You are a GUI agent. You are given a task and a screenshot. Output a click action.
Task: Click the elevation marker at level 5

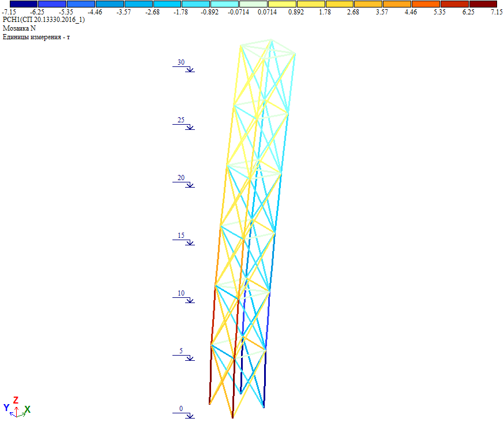183,355
